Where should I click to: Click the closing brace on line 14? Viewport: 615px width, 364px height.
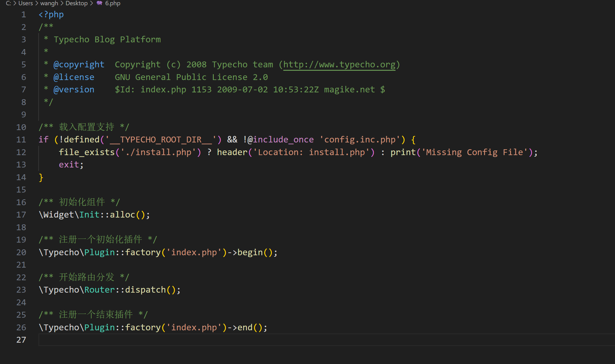[x=41, y=177]
